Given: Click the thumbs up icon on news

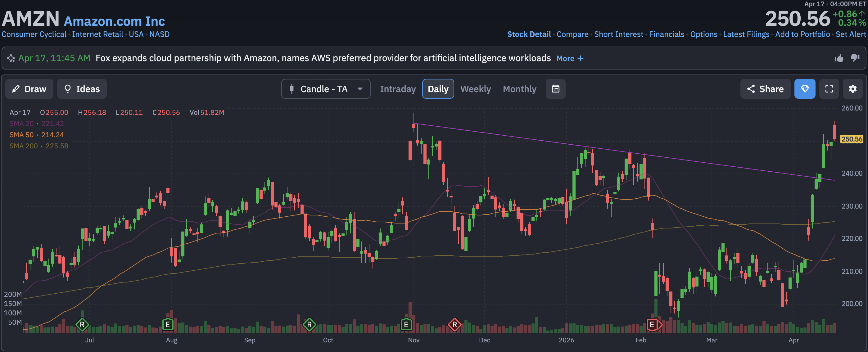Looking at the screenshot, I should [x=839, y=58].
